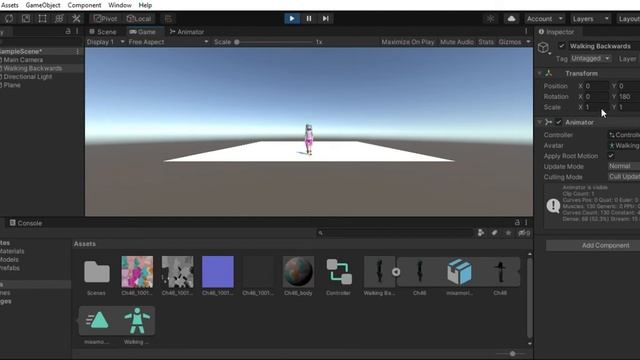The height and width of the screenshot is (360, 640).
Task: Toggle Walking Backwards object active checkbox
Action: (x=562, y=46)
